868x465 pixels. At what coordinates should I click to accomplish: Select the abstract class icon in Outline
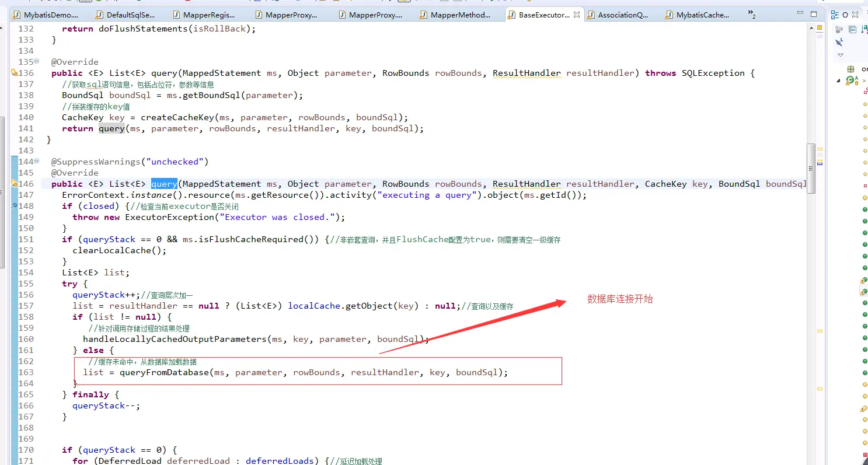tap(850, 81)
